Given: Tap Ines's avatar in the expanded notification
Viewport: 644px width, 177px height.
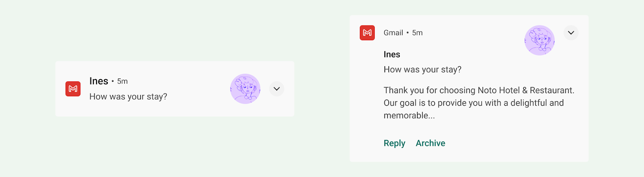Looking at the screenshot, I should click(539, 40).
